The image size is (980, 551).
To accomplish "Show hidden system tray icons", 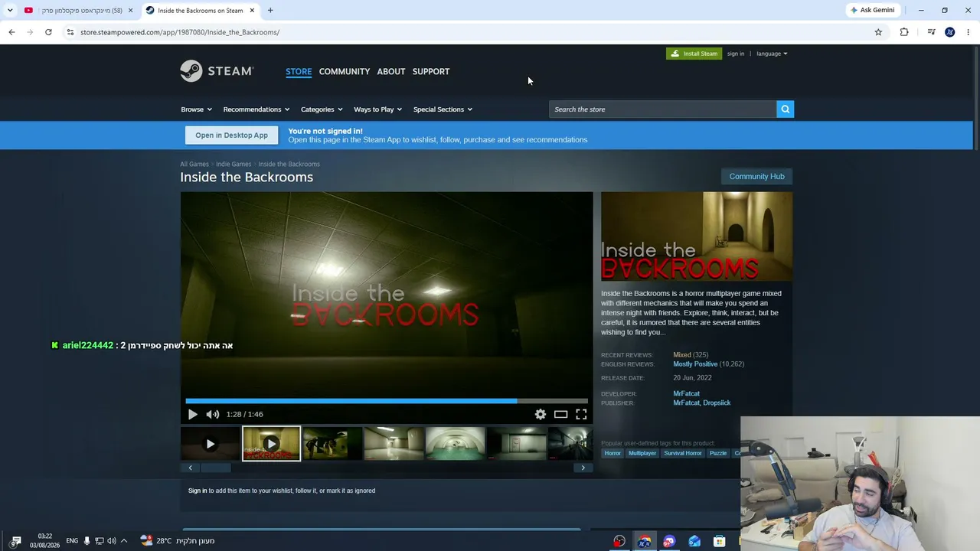I will (x=124, y=541).
